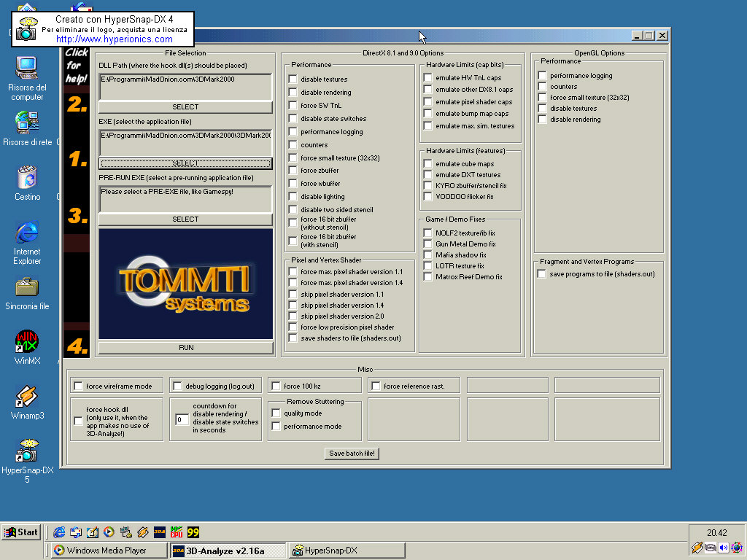The image size is (747, 560).
Task: Tick save programs to file (shaders.out)
Action: (542, 274)
